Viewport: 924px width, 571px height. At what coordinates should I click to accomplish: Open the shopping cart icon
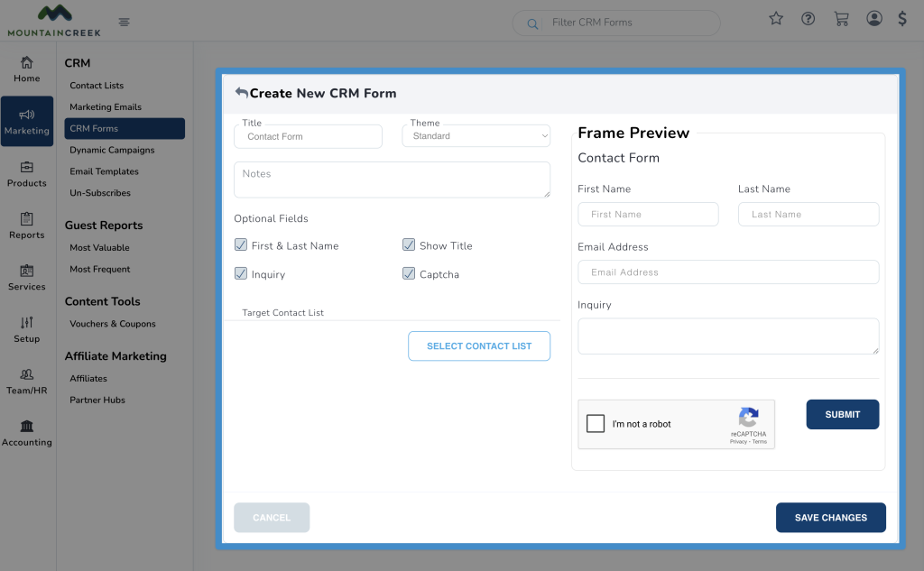click(841, 19)
